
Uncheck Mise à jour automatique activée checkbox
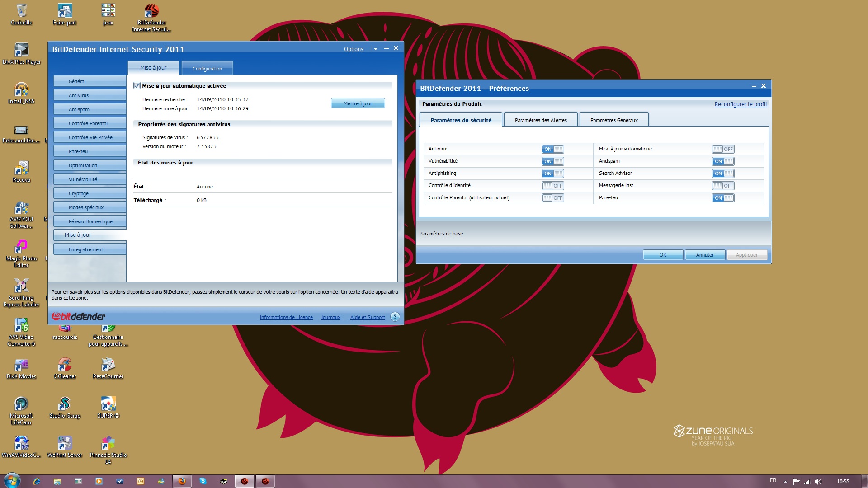pos(137,85)
